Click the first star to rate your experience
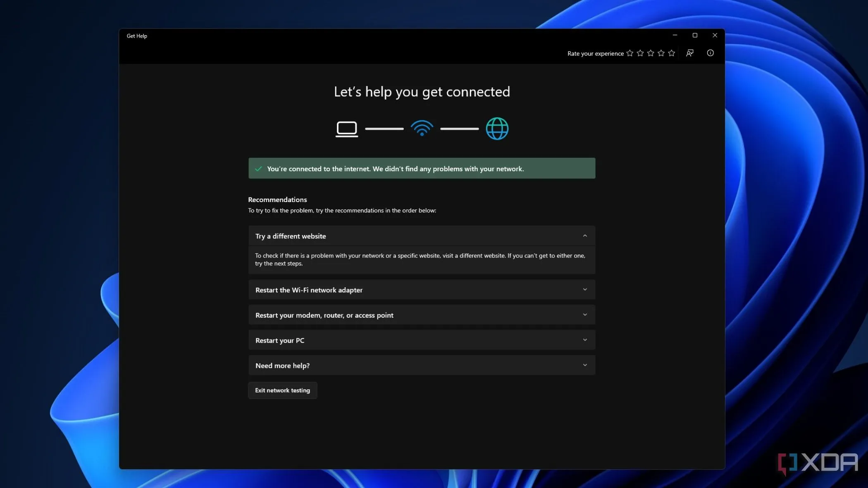 tap(630, 53)
